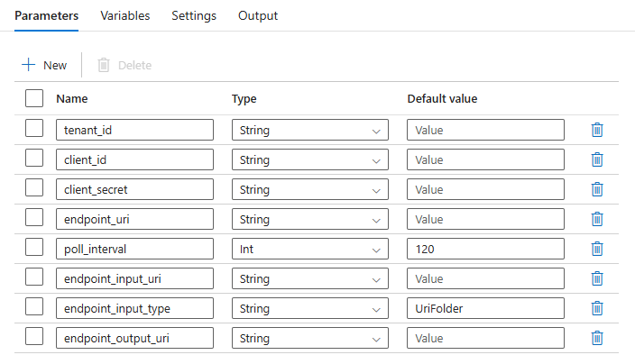Click default value field for endpoint_uri

(485, 219)
